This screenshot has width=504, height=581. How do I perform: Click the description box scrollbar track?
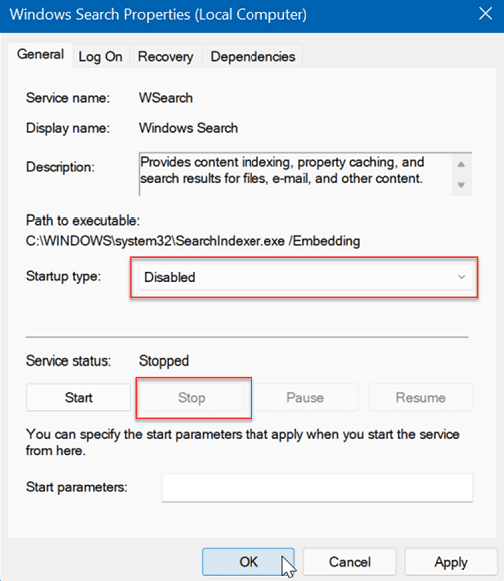(x=461, y=174)
